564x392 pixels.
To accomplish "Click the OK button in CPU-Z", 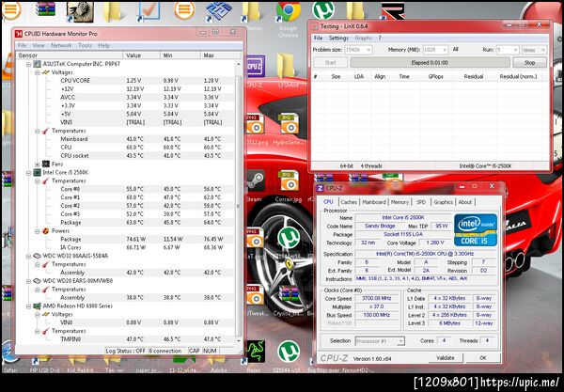I will click(483, 358).
